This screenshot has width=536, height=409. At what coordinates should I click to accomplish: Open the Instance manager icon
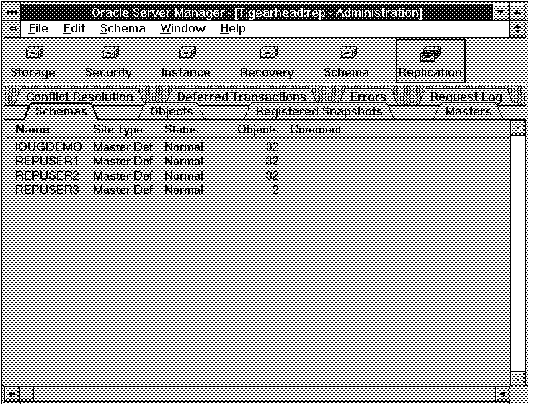coord(186,62)
